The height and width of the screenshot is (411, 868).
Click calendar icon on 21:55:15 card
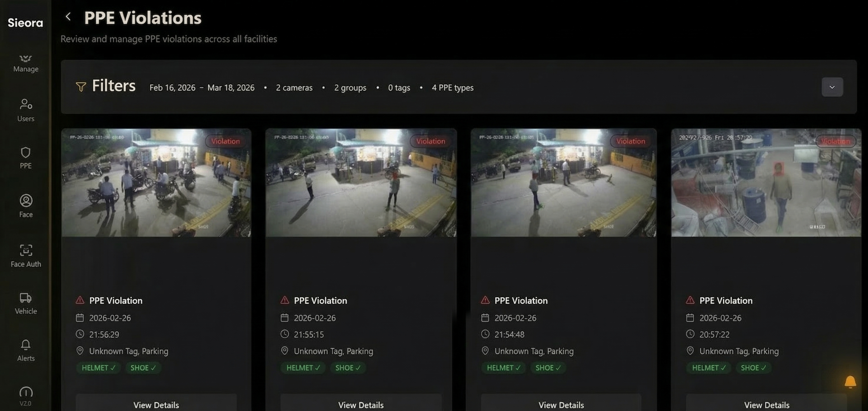coord(285,317)
